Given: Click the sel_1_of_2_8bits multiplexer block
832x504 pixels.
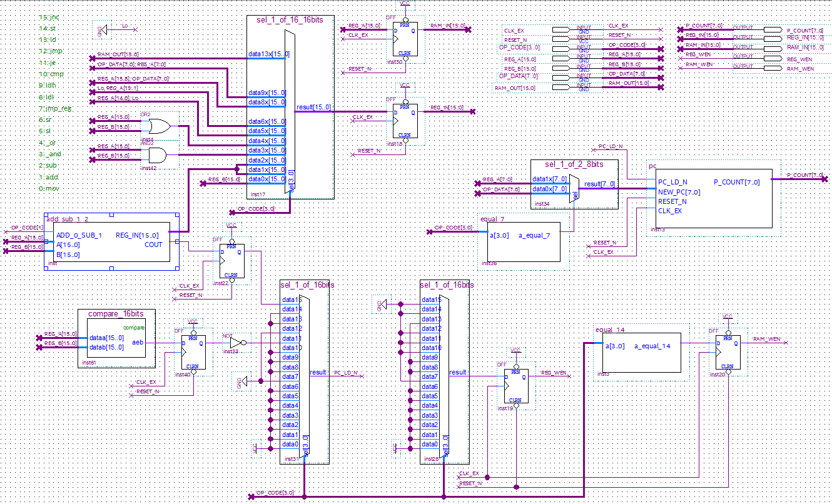Looking at the screenshot, I should point(574,184).
